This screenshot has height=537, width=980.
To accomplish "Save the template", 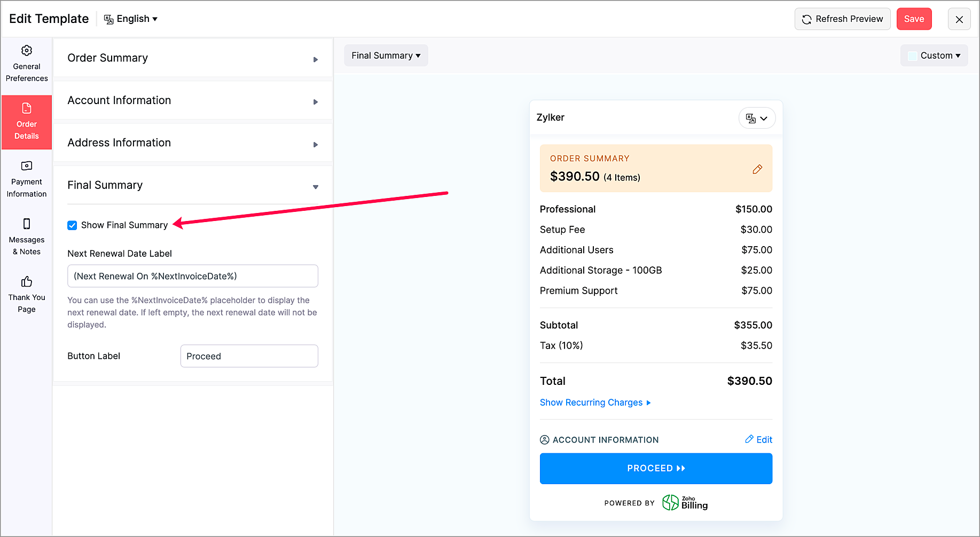I will (914, 19).
